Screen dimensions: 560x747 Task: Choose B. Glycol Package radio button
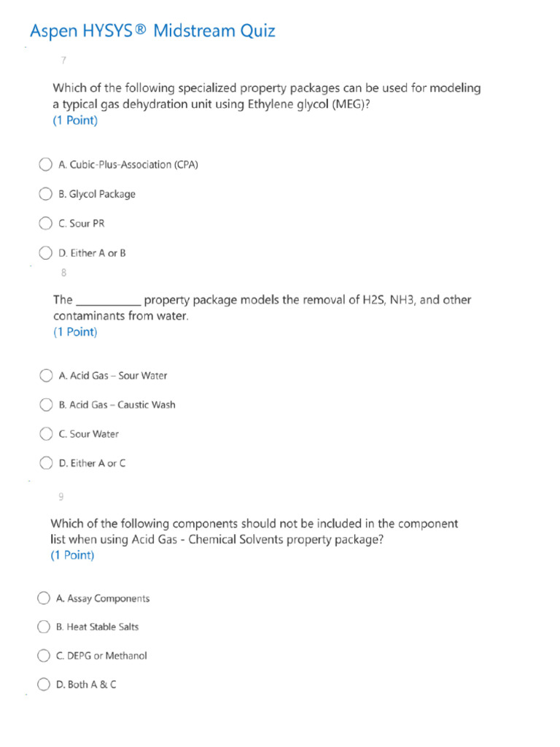click(45, 194)
